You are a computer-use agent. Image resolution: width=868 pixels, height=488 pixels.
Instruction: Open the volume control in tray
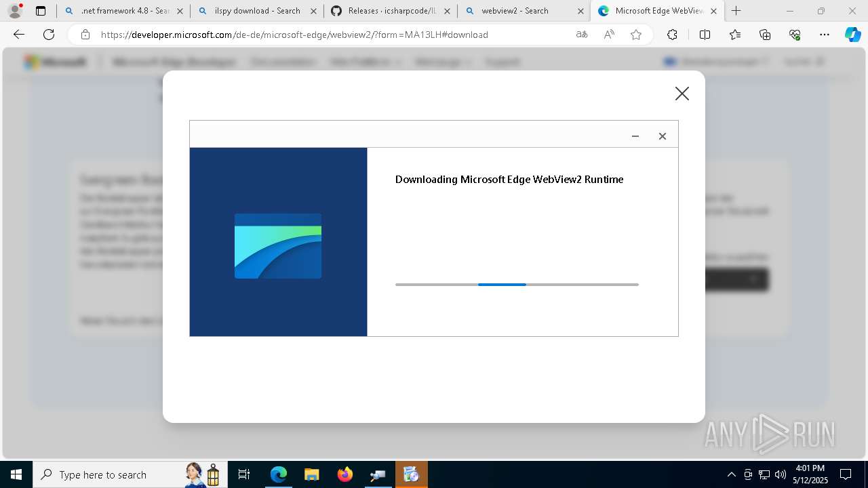[781, 474]
